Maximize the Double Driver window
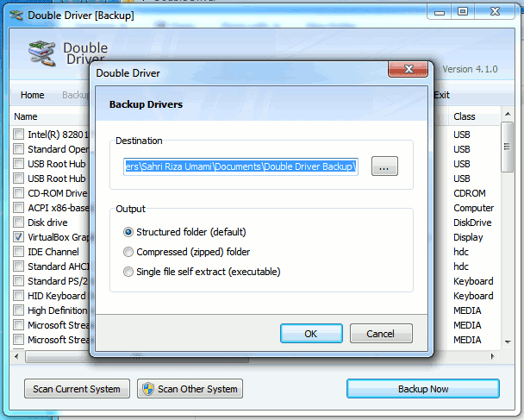This screenshot has width=524, height=420. (x=463, y=12)
